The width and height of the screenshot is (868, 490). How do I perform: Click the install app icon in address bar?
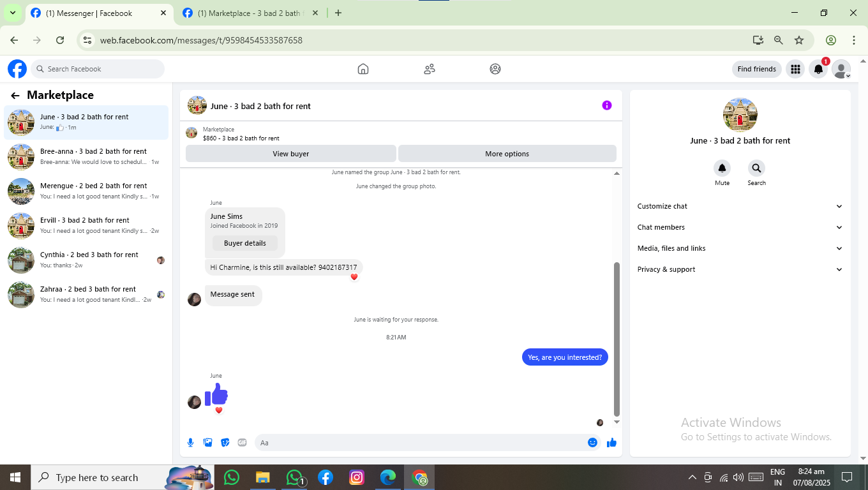(x=758, y=40)
